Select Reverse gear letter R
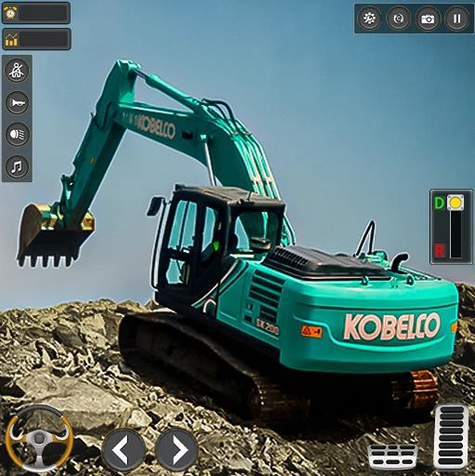Viewport: 475px width, 476px height. click(440, 250)
